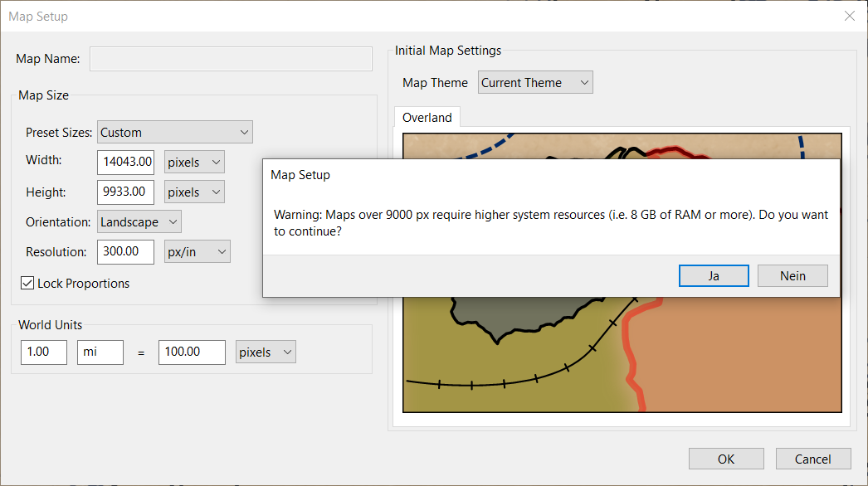Open the units dropdown next to Height
This screenshot has width=868, height=486.
[x=193, y=192]
